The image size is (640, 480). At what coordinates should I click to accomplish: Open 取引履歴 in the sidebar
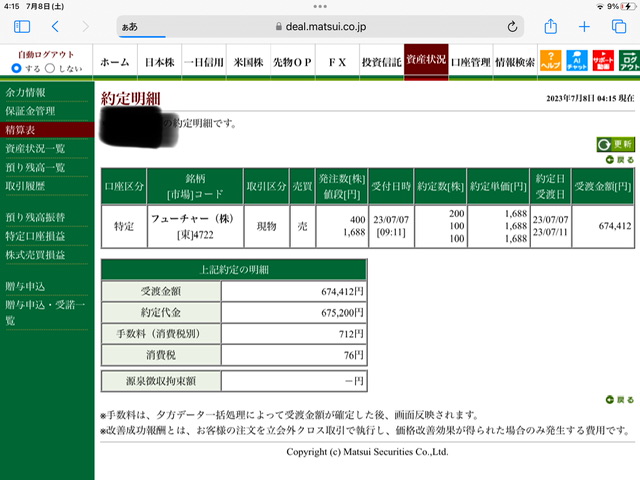(x=25, y=186)
